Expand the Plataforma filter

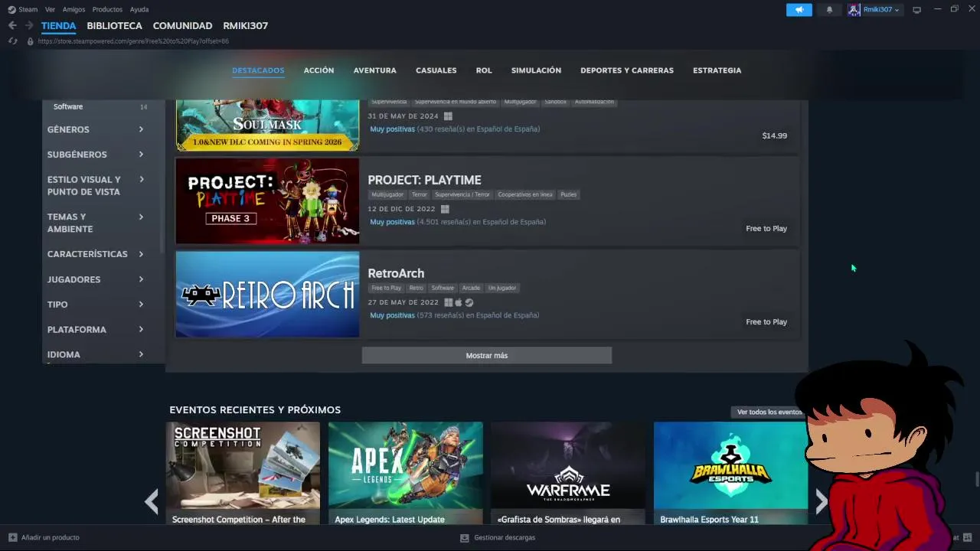(x=96, y=330)
